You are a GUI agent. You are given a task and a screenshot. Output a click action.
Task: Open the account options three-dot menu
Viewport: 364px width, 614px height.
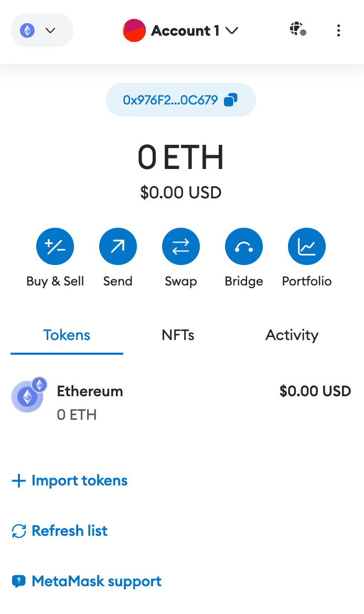click(339, 30)
